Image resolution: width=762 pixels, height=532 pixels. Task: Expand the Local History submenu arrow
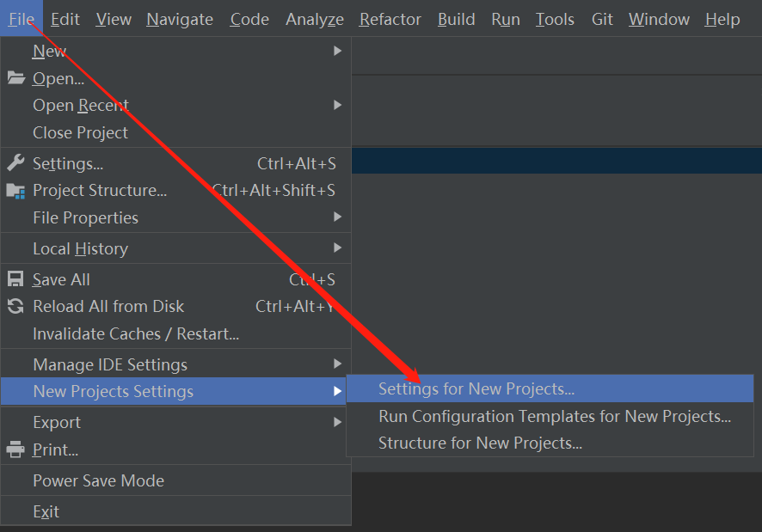pos(337,248)
